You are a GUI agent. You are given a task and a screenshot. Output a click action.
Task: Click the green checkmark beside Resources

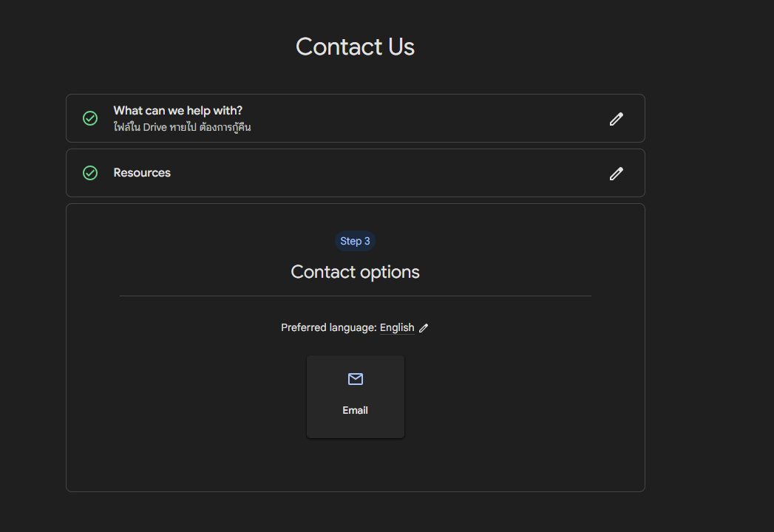(90, 173)
